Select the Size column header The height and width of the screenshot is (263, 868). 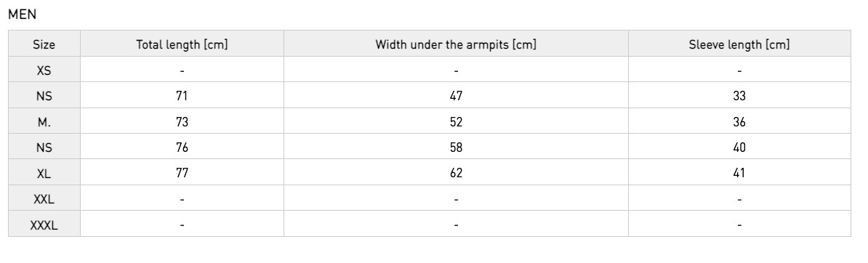[44, 45]
